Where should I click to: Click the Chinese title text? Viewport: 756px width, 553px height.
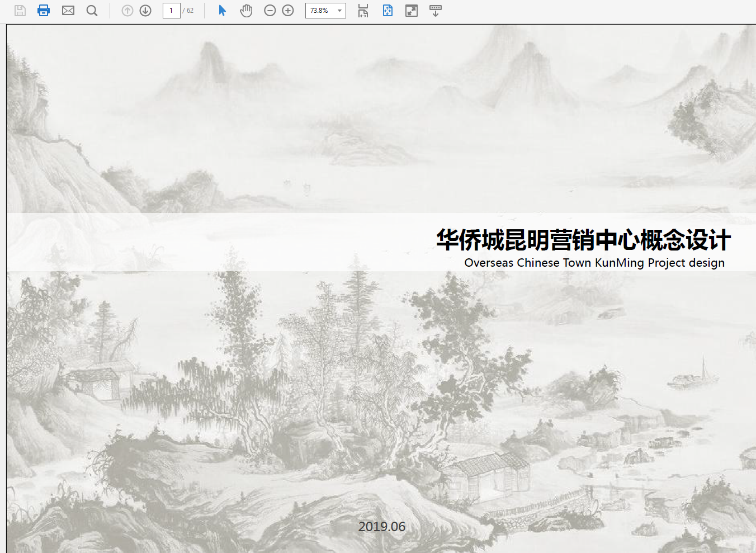click(x=583, y=240)
